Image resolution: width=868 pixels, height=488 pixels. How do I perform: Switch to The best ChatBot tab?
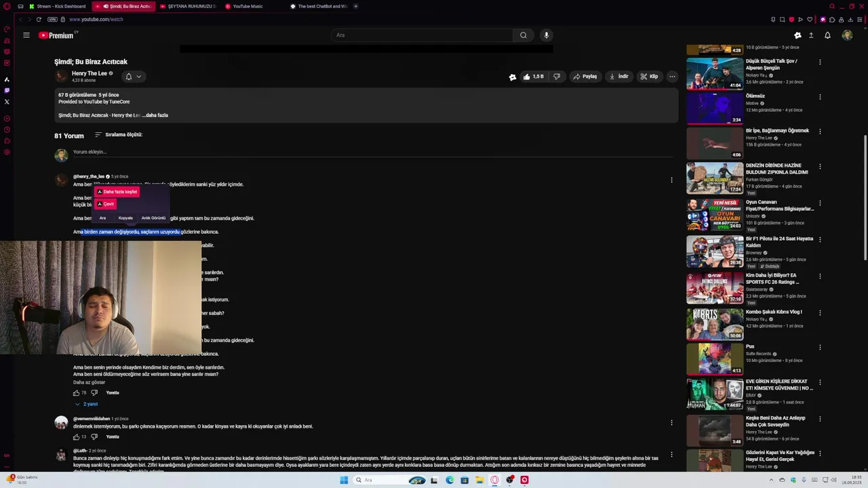click(x=319, y=6)
